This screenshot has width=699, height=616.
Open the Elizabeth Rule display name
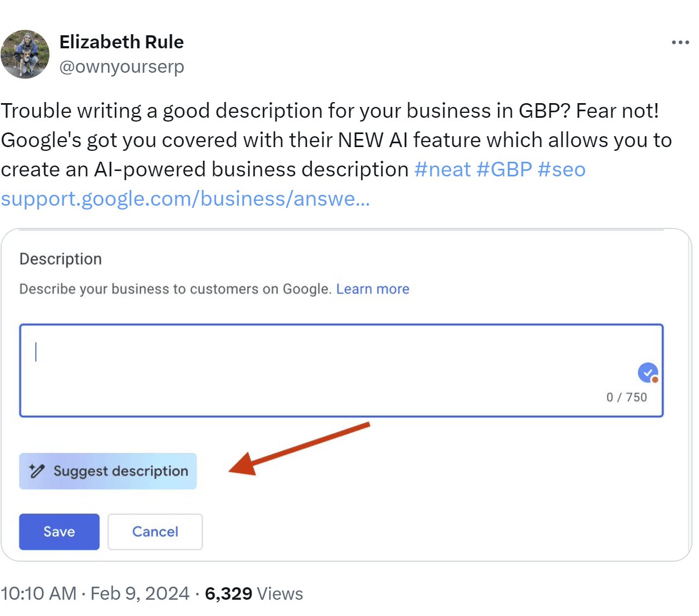pos(121,42)
